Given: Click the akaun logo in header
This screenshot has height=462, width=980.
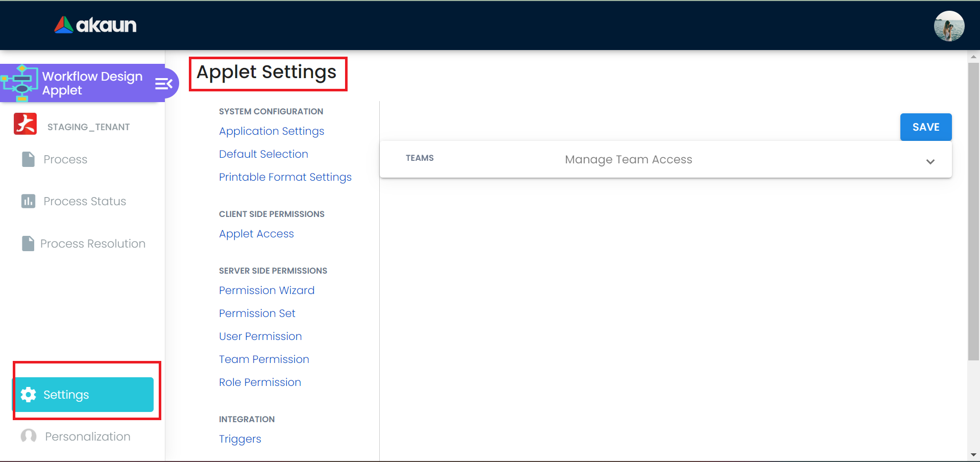Looking at the screenshot, I should (95, 25).
